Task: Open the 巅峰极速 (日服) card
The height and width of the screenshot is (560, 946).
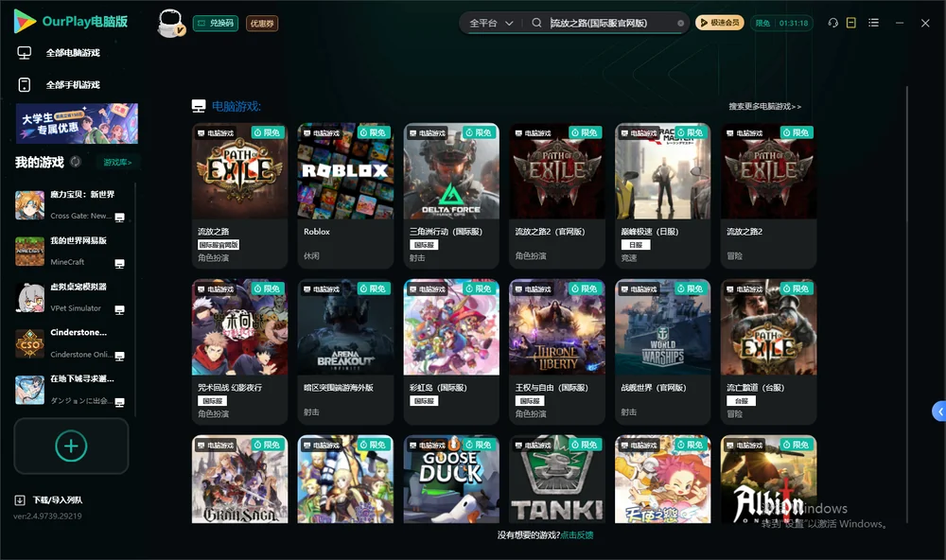Action: tap(662, 196)
